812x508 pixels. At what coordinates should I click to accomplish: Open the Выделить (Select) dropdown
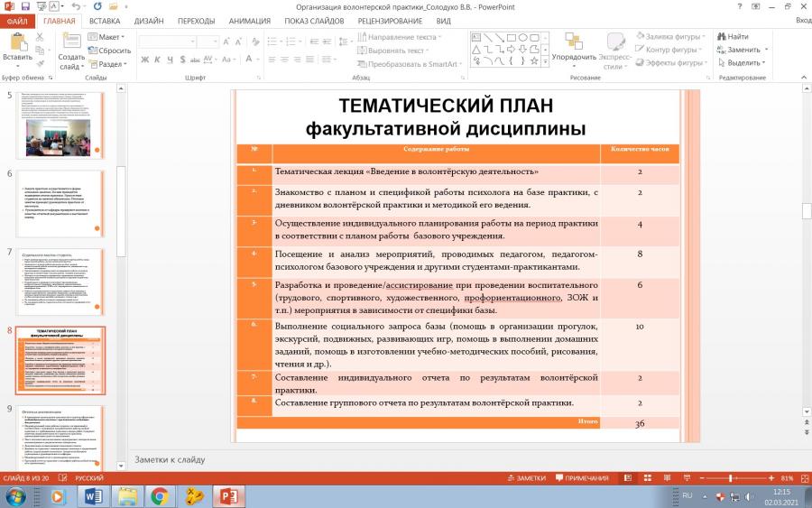tap(741, 62)
